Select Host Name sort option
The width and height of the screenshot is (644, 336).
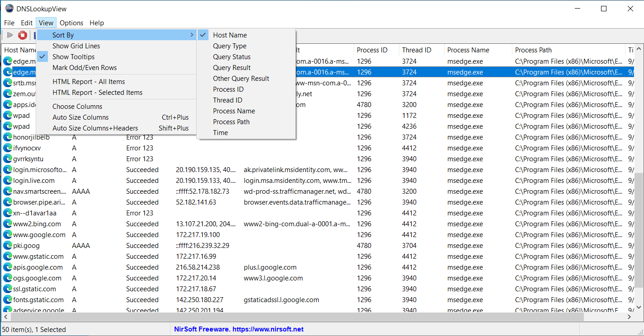click(230, 35)
